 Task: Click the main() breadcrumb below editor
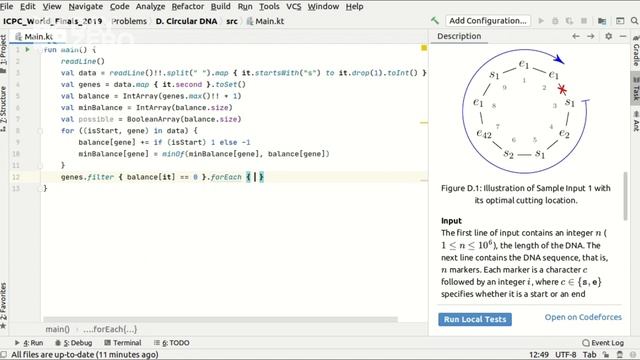click(58, 329)
